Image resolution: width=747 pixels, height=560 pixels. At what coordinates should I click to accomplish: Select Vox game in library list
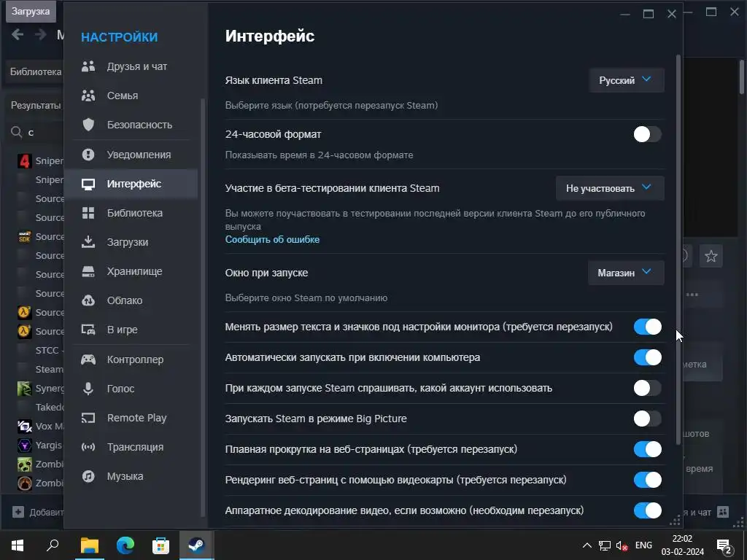click(39, 426)
